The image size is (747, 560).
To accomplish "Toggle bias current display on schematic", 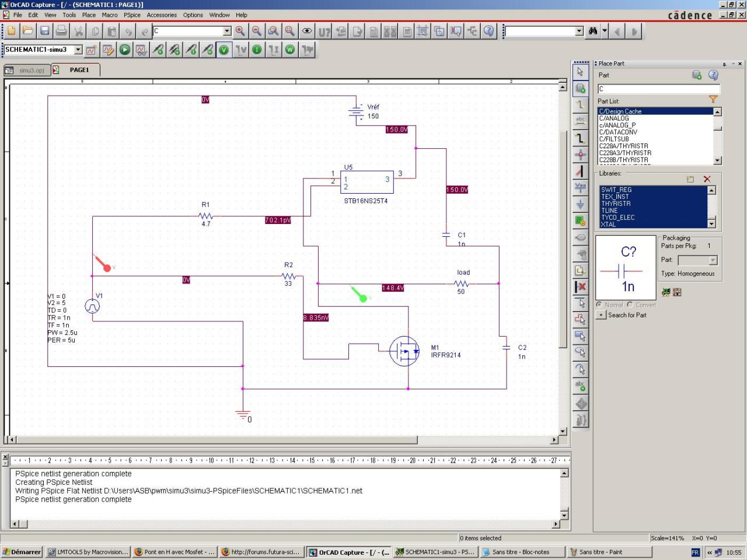I will (x=257, y=50).
